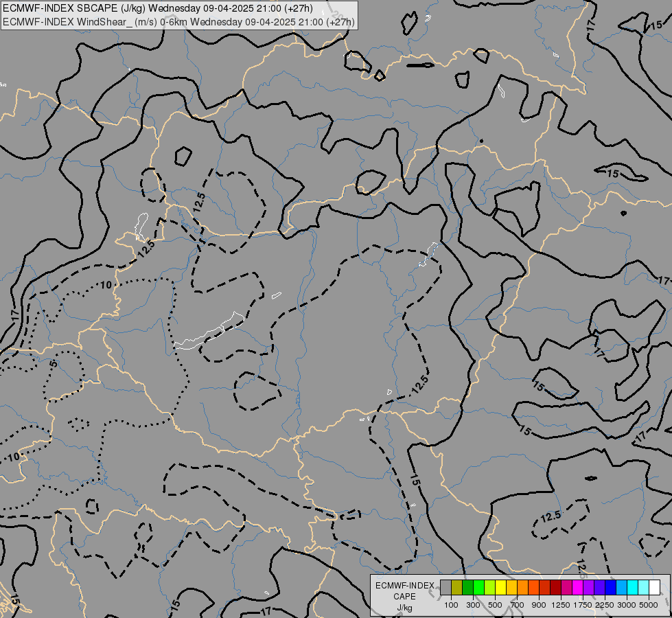The width and height of the screenshot is (672, 618).
Task: Select the yellow-green legend swatch
Action: (490, 588)
